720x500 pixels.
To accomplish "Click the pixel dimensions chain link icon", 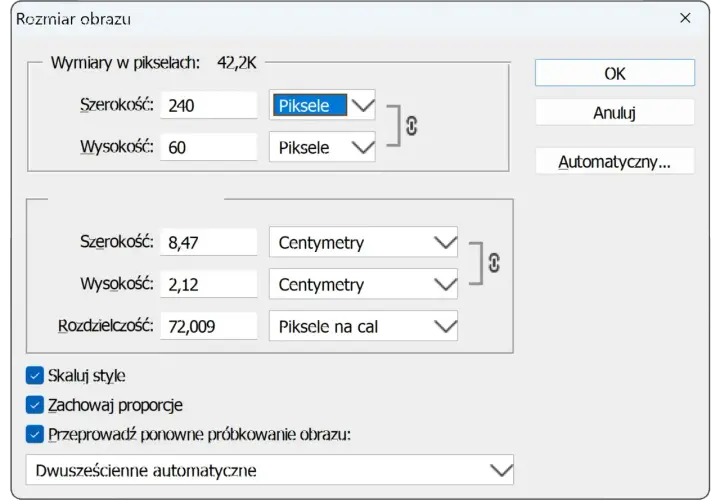I will (x=411, y=126).
